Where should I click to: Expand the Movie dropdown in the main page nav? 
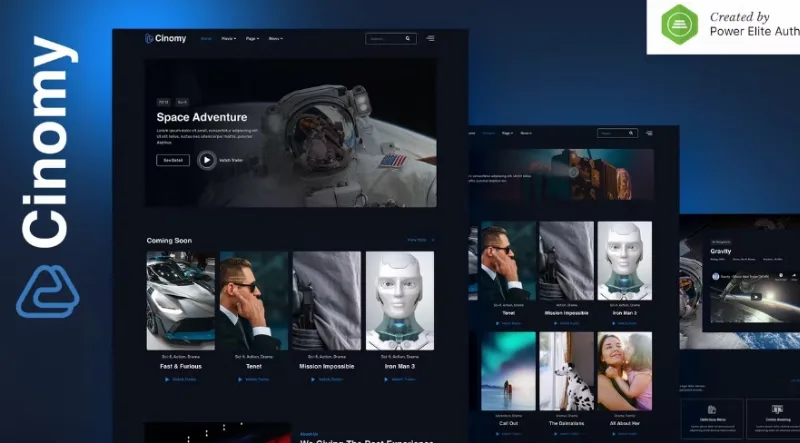click(229, 38)
